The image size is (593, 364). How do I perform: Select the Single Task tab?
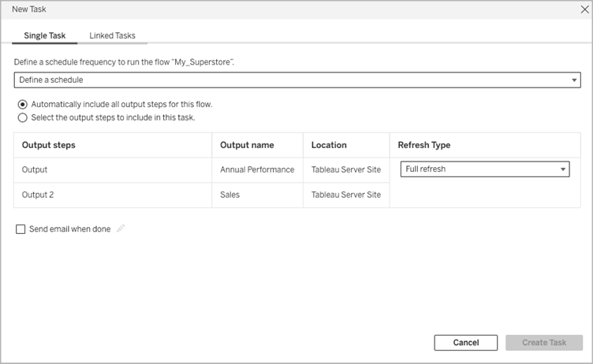pos(45,35)
